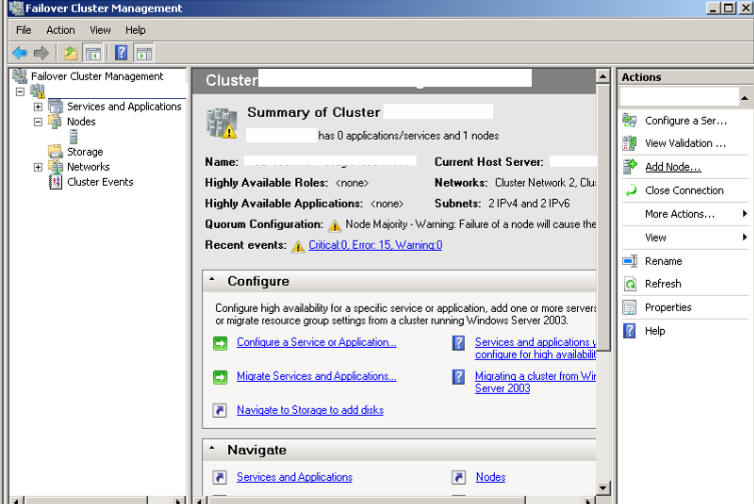Click the Back arrow toolbar icon
Image resolution: width=754 pixels, height=504 pixels.
coord(20,52)
